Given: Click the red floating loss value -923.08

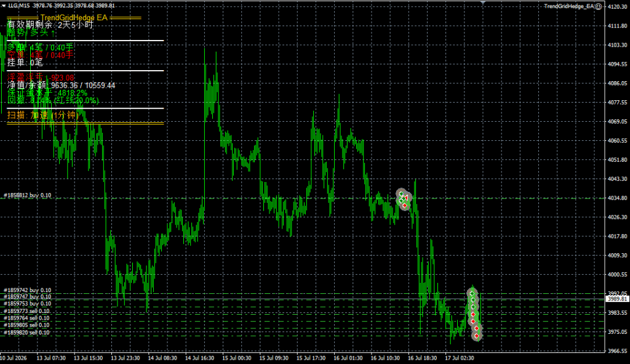Looking at the screenshot, I should click(x=62, y=78).
